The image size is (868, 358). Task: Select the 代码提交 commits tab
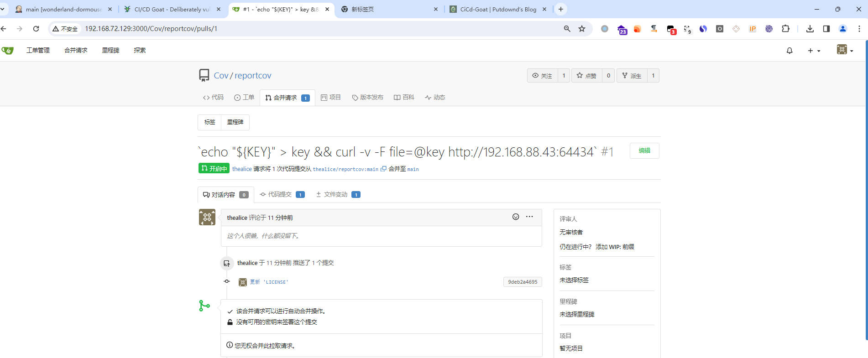coord(282,195)
